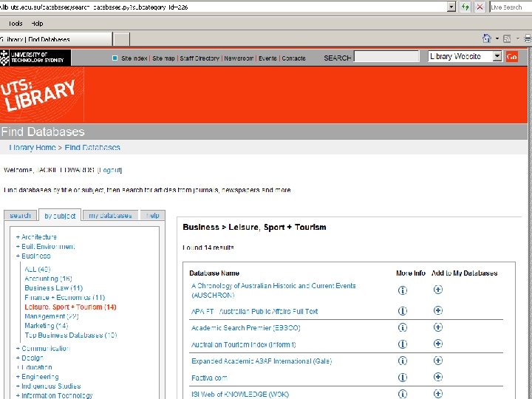Select Business Law (11) category

(54, 288)
